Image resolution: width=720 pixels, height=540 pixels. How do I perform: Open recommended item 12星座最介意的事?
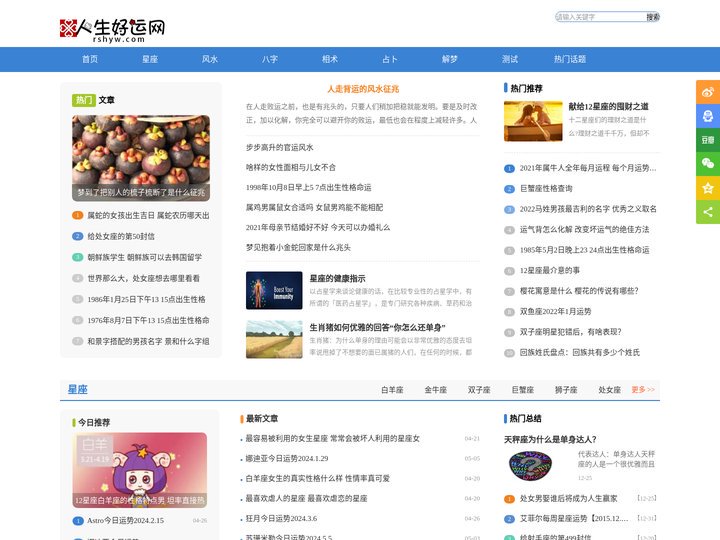(x=550, y=270)
